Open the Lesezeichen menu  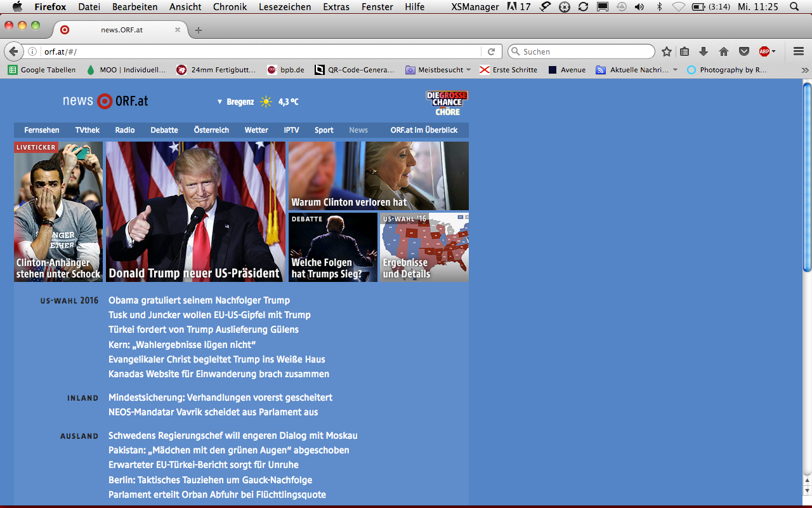pyautogui.click(x=285, y=7)
